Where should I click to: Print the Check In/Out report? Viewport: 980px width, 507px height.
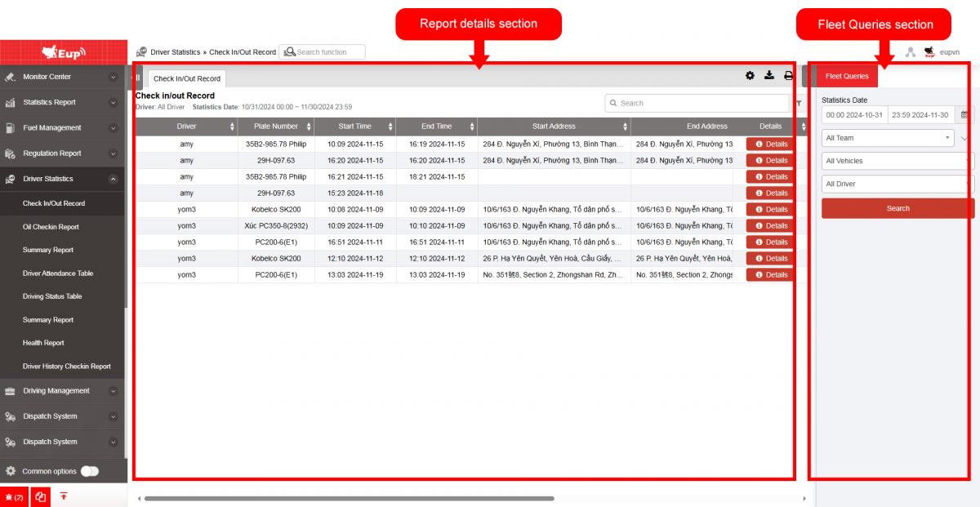point(788,76)
